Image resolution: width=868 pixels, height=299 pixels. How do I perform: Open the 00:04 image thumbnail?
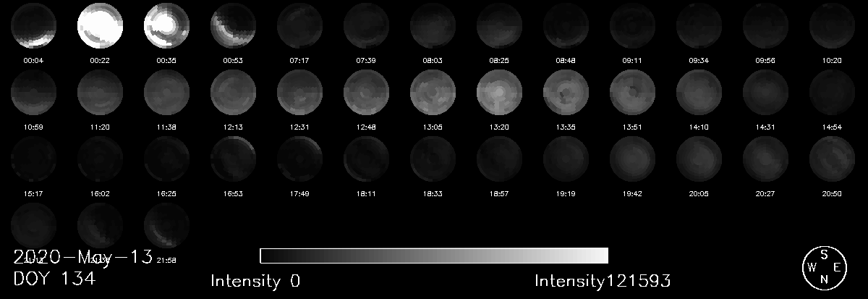(x=33, y=26)
